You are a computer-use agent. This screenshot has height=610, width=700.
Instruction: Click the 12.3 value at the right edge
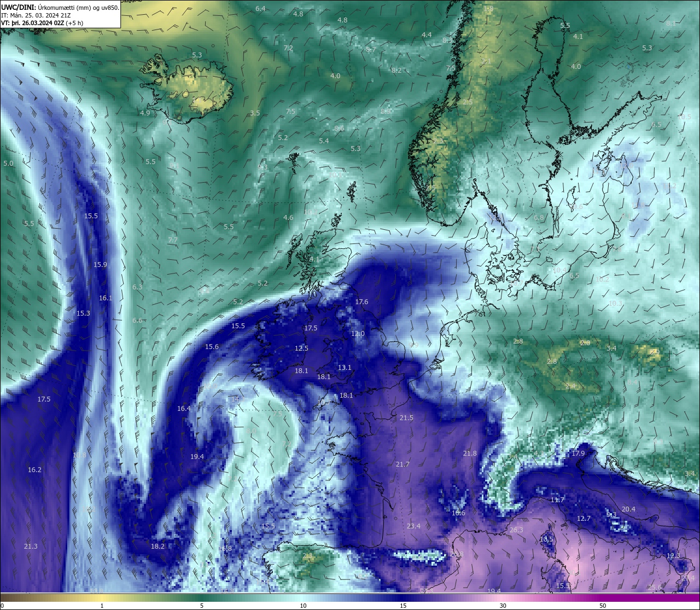click(x=673, y=556)
